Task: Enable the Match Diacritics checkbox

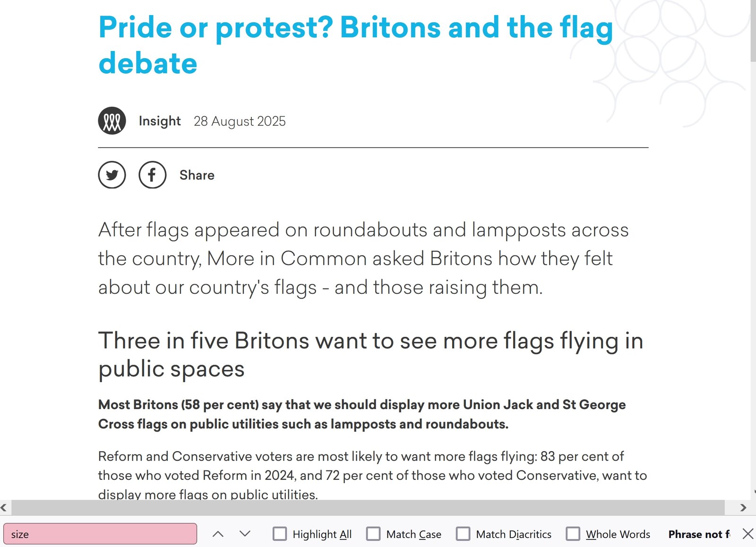Action: pos(463,534)
